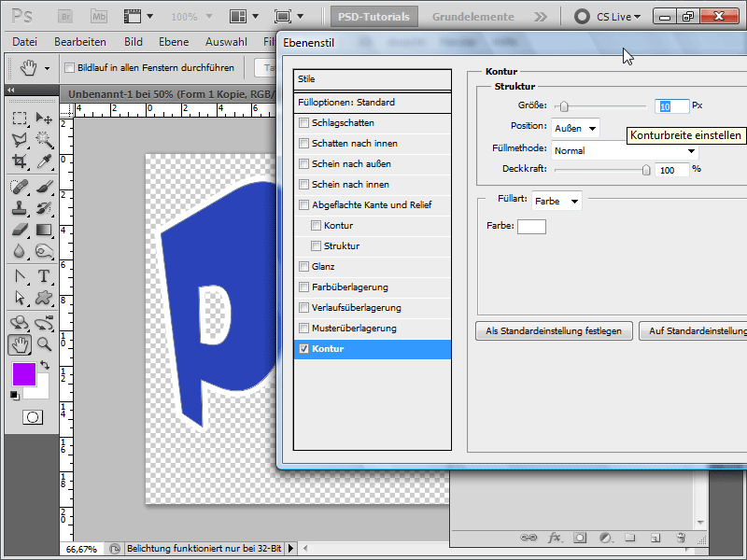This screenshot has width=747, height=560.
Task: Select the History Brush tool
Action: pyautogui.click(x=44, y=208)
